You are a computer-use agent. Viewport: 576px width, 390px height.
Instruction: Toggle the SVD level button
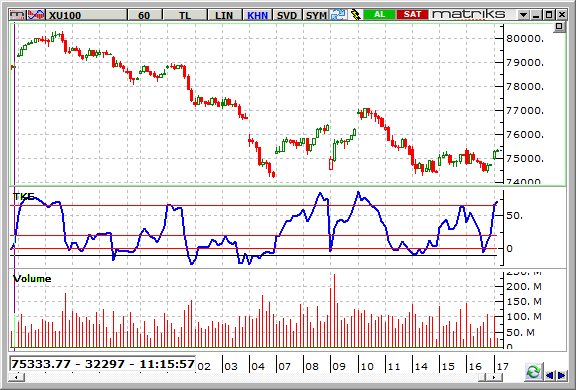(287, 15)
